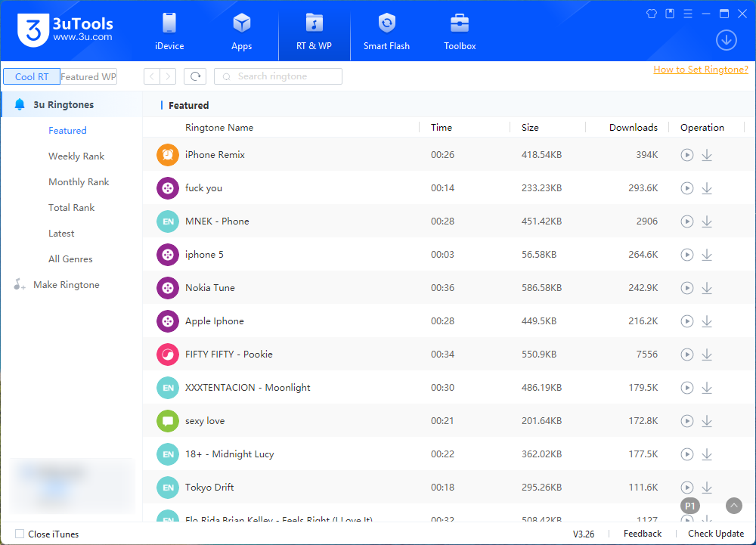756x545 pixels.
Task: Open the Apps section
Action: click(x=242, y=32)
